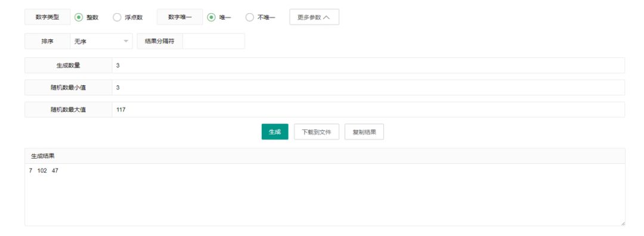Select the 唯一 radio option
Viewport: 644px width, 236px height.
[211, 17]
